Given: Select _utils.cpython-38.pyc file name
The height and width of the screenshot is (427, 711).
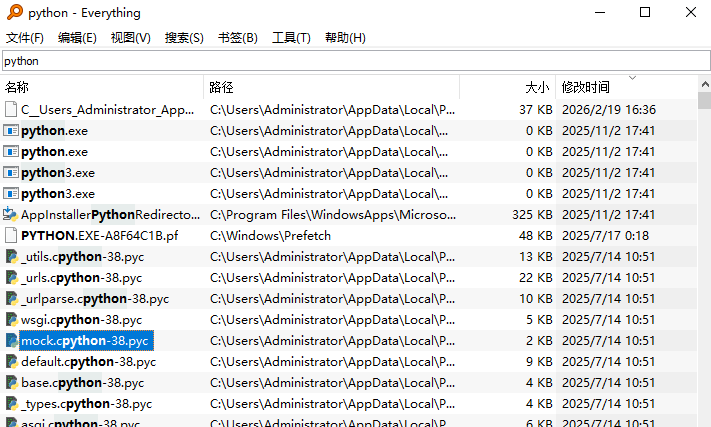Looking at the screenshot, I should [83, 257].
